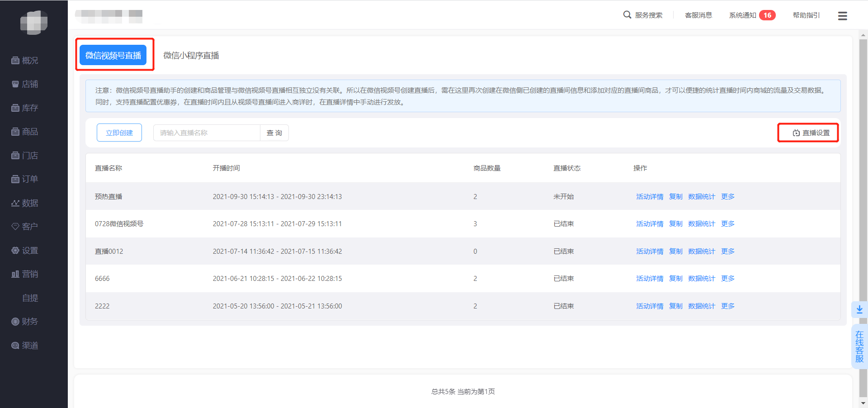Open 活动详情 for 6666 row
This screenshot has height=408, width=868.
coord(650,279)
